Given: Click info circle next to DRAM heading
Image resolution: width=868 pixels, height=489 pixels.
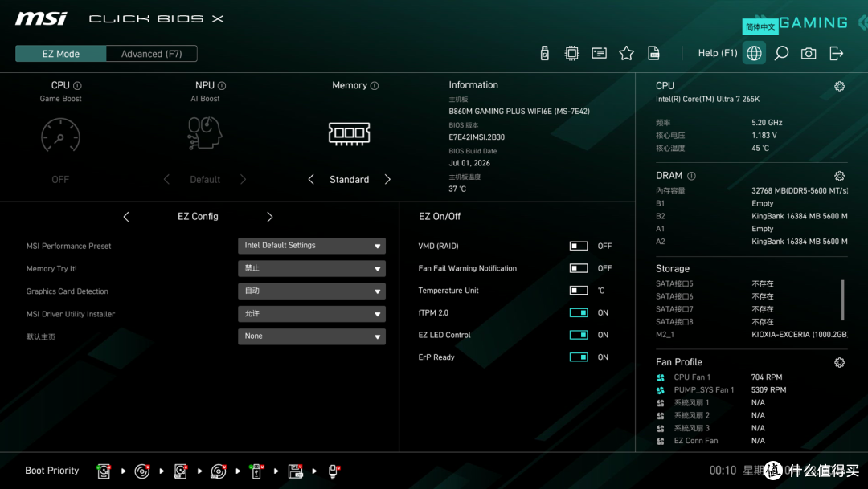Looking at the screenshot, I should click(x=691, y=176).
